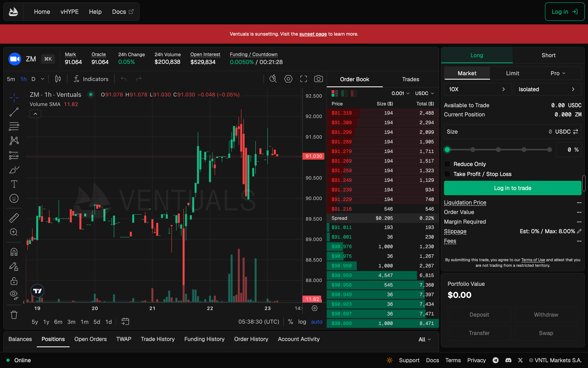Open the 0.001 price grouping dropdown

(400, 93)
